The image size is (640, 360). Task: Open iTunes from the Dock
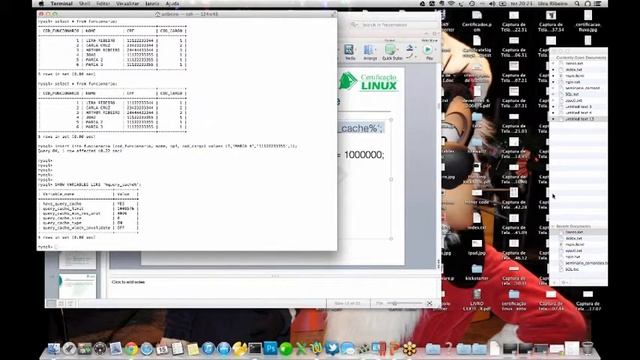[208, 349]
